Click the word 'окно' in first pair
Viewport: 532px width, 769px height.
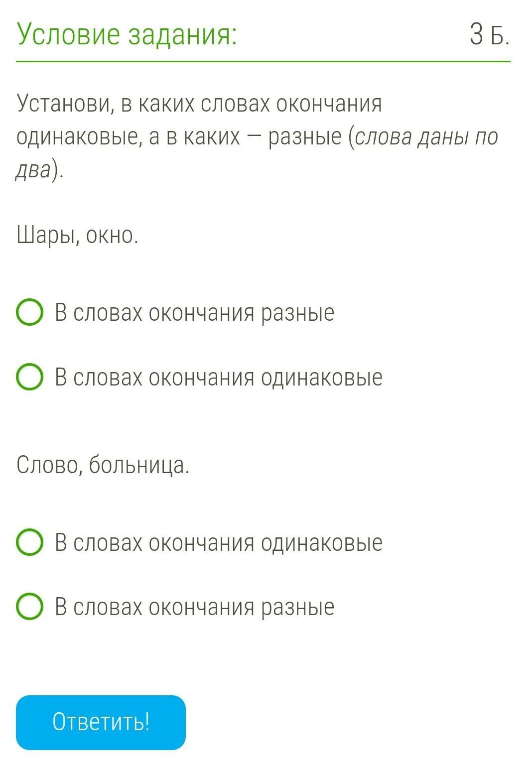[111, 235]
